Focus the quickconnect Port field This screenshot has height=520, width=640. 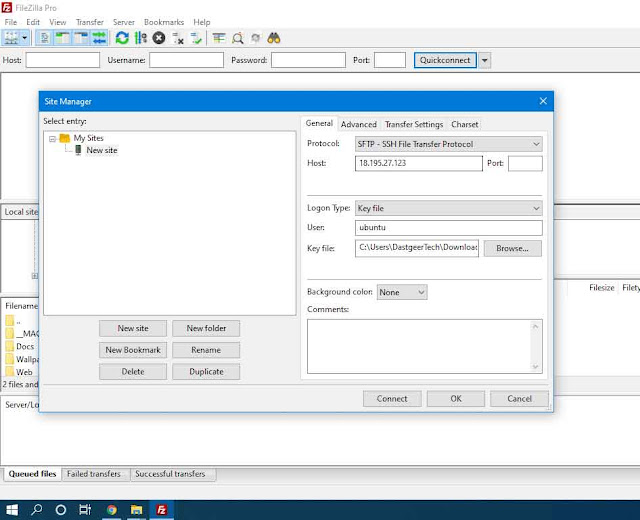390,60
